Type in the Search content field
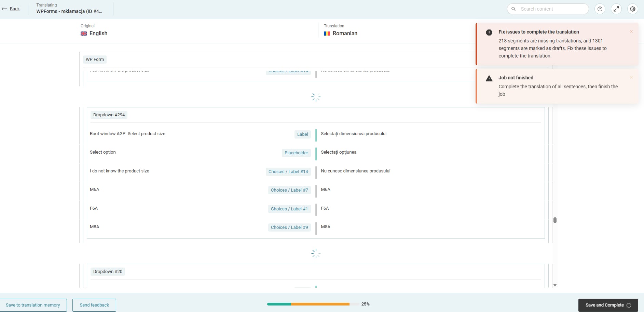 pyautogui.click(x=552, y=9)
